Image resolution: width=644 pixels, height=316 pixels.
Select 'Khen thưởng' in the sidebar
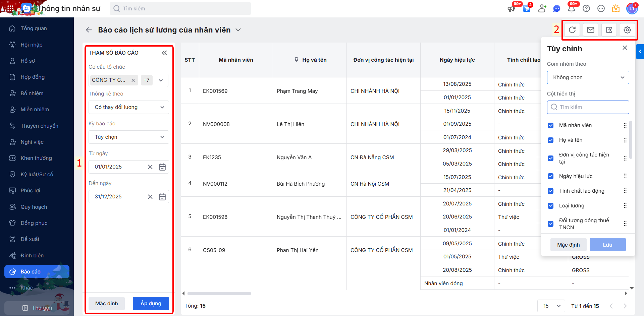point(36,158)
